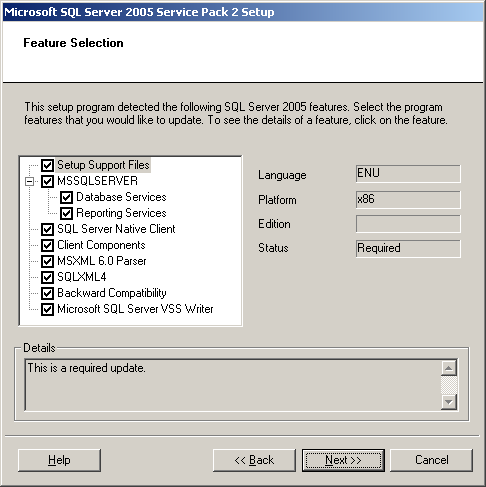
Task: Proceed with the Next >> button
Action: coord(343,460)
